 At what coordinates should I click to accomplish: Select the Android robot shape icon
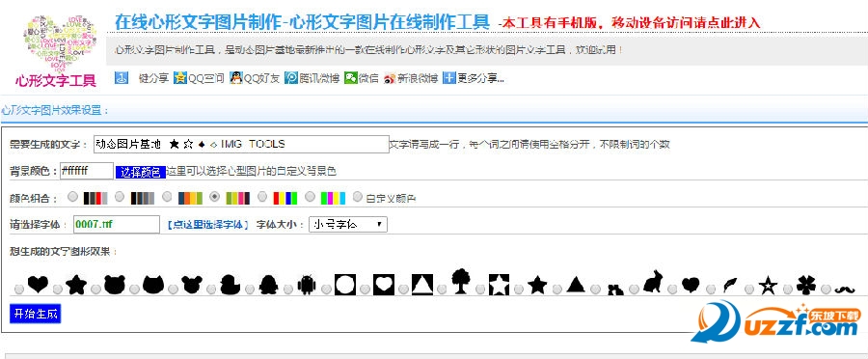point(306,285)
